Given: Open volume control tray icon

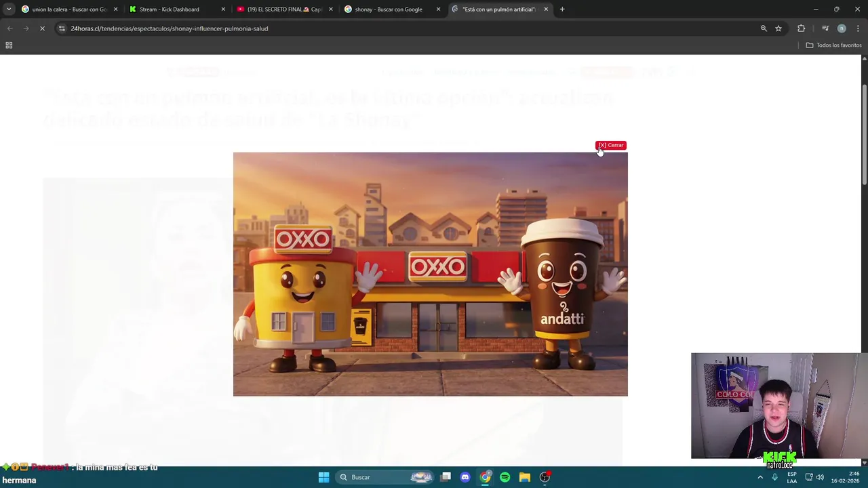Looking at the screenshot, I should [x=820, y=477].
